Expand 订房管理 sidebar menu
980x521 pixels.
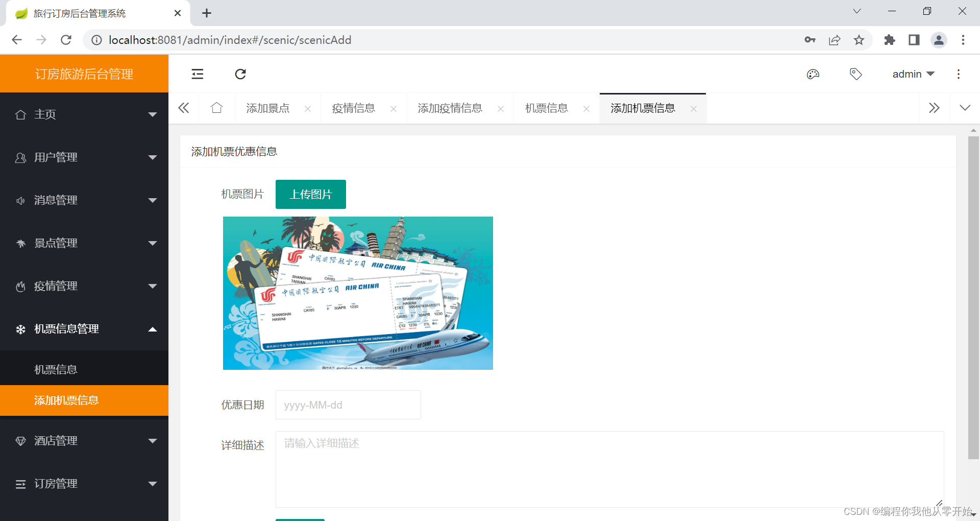pyautogui.click(x=84, y=484)
